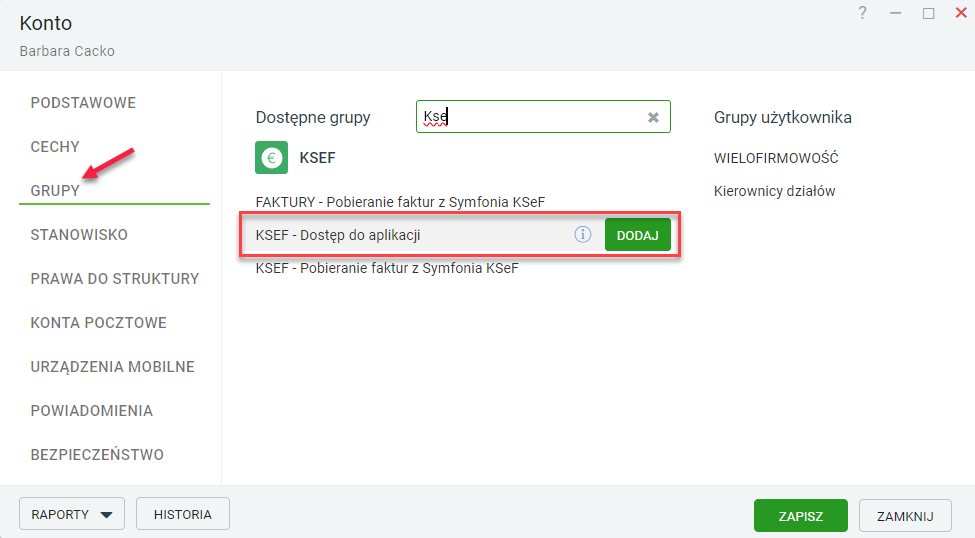This screenshot has height=538, width=975.
Task: Show the BEZPIECZEŃSTWO settings
Action: pos(97,455)
